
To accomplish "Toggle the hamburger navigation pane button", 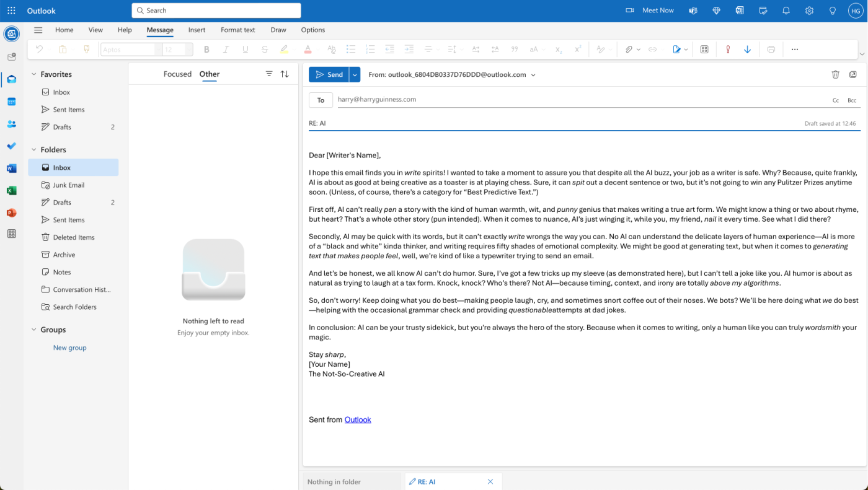I will [x=38, y=30].
